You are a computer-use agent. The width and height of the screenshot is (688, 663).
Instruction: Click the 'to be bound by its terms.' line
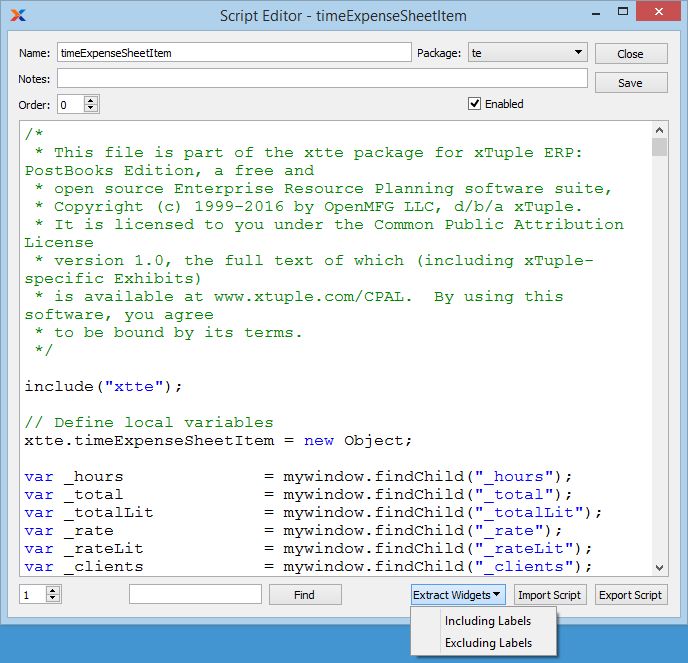[x=168, y=333]
